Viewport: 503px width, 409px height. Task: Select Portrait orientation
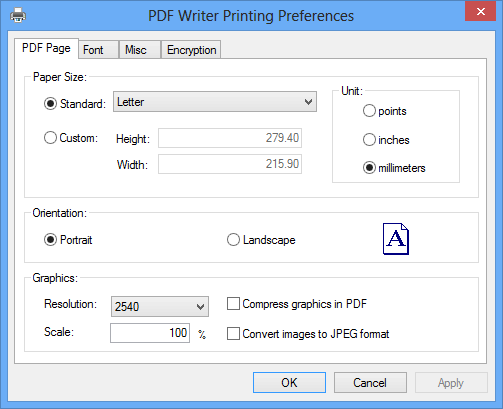(50, 240)
